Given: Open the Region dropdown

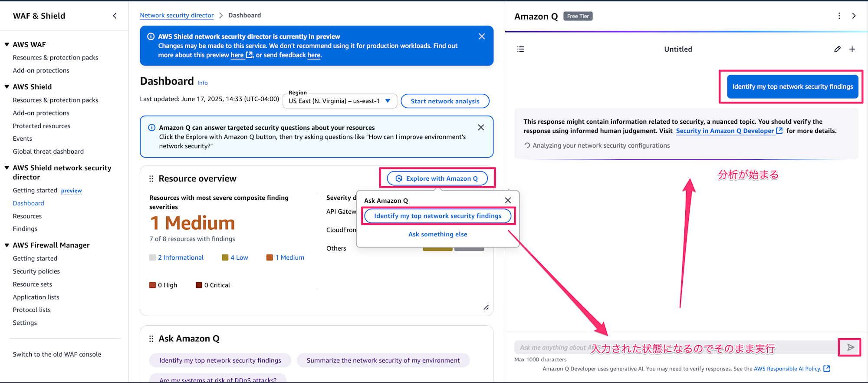Looking at the screenshot, I should pos(340,101).
